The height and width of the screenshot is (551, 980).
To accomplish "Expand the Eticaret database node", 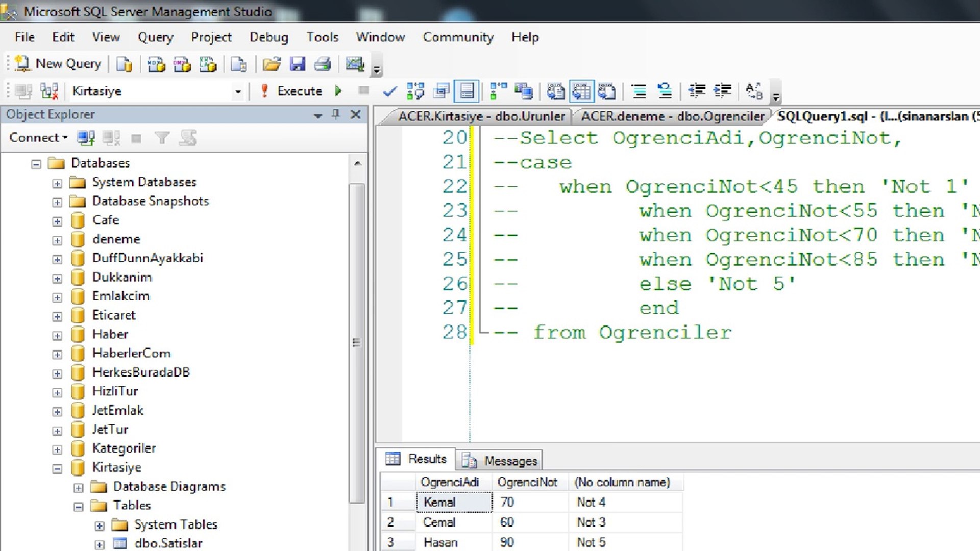I will [x=57, y=316].
